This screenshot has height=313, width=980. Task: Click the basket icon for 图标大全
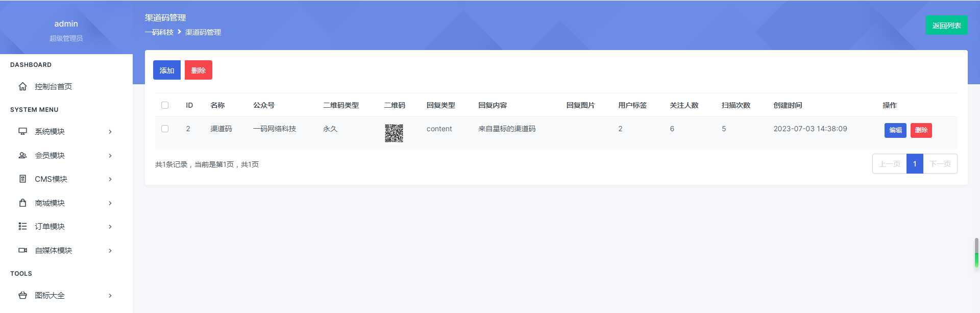click(x=22, y=295)
